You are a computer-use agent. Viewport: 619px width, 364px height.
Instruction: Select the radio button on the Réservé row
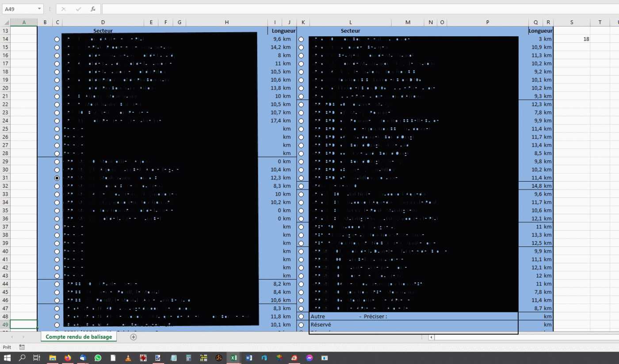[x=302, y=325]
